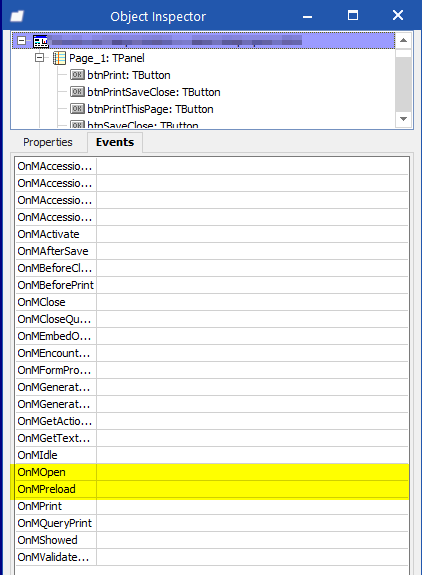Click the btnPrintSaveClose button icon

(77, 92)
